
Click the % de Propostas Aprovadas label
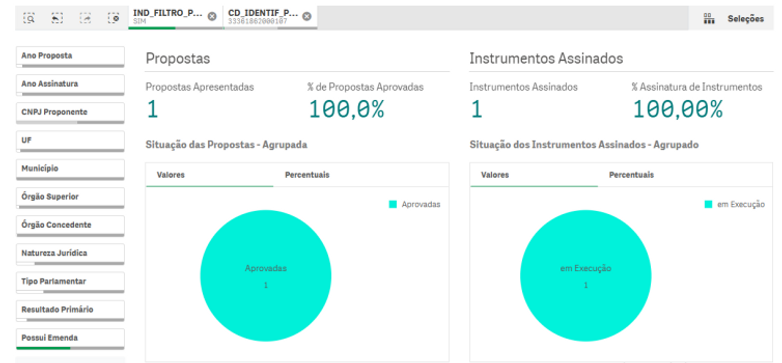(x=366, y=87)
